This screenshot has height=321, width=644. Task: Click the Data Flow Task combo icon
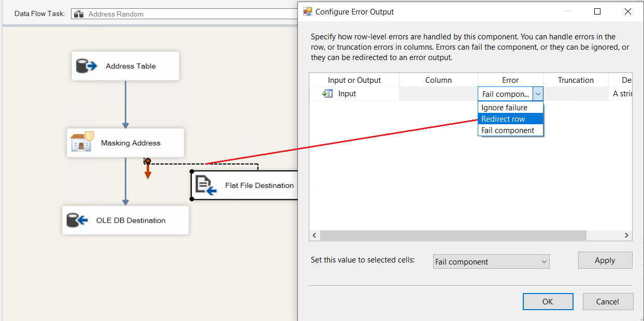(x=79, y=14)
